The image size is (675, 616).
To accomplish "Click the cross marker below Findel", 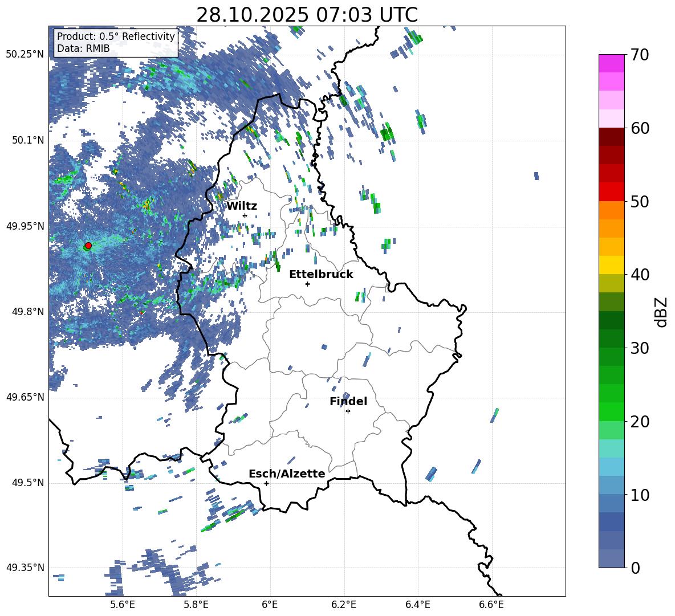I will point(348,411).
